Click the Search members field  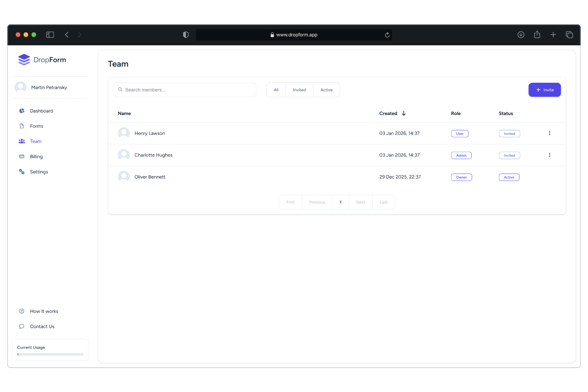[184, 89]
